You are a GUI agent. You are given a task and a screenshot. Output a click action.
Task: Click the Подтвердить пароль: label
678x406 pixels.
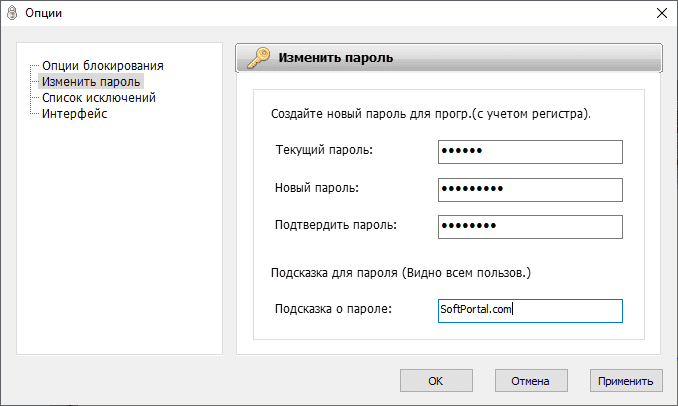tap(336, 225)
